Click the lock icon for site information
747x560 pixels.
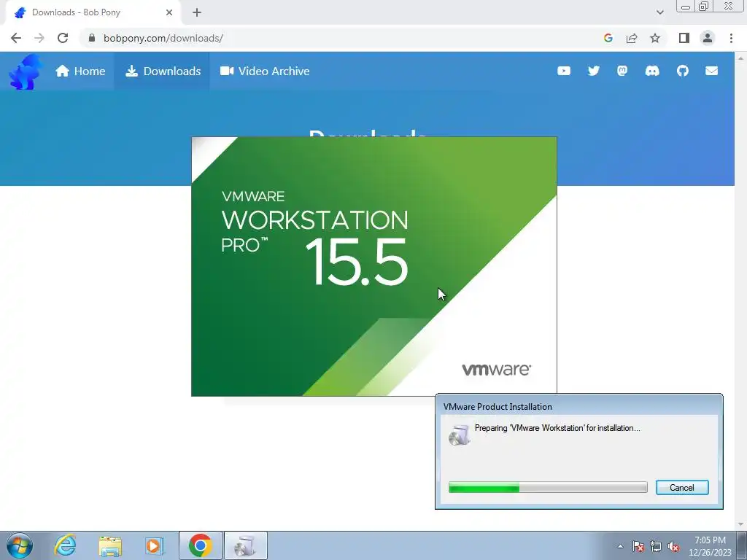92,38
